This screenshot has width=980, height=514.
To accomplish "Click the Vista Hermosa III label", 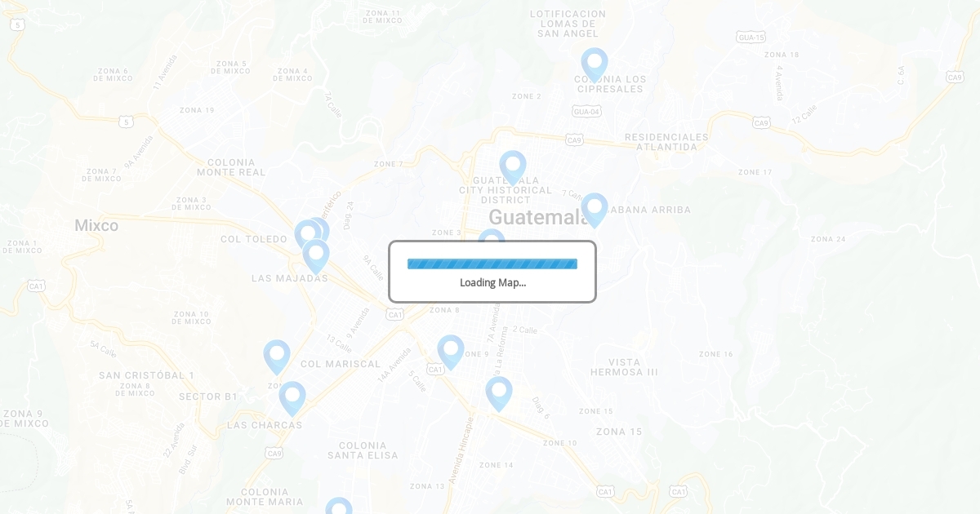I will point(624,367).
